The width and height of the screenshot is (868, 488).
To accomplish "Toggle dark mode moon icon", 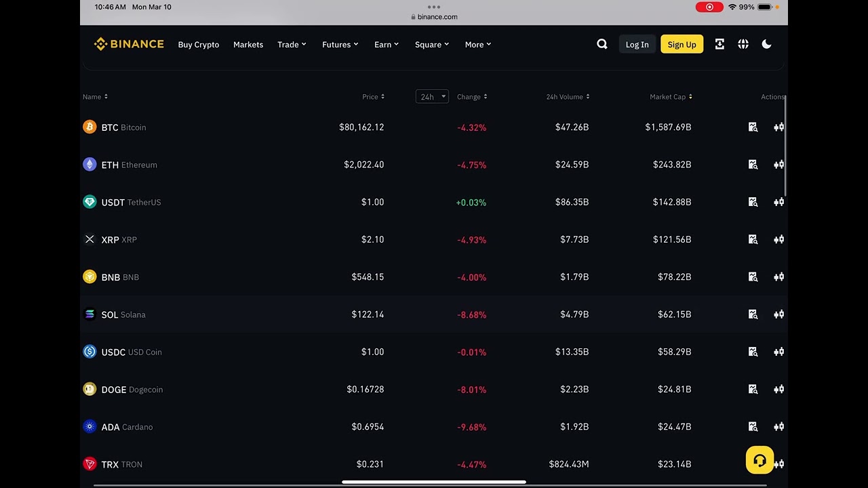I will 767,44.
